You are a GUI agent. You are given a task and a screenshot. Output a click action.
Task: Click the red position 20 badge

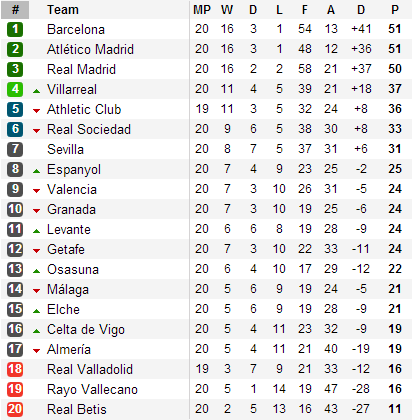pyautogui.click(x=15, y=409)
